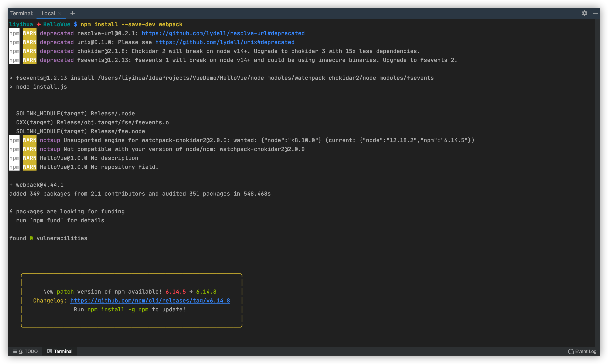Viewport: 608px width, 364px height.
Task: Click 'run `npm fund` for details' line
Action: [x=60, y=220]
